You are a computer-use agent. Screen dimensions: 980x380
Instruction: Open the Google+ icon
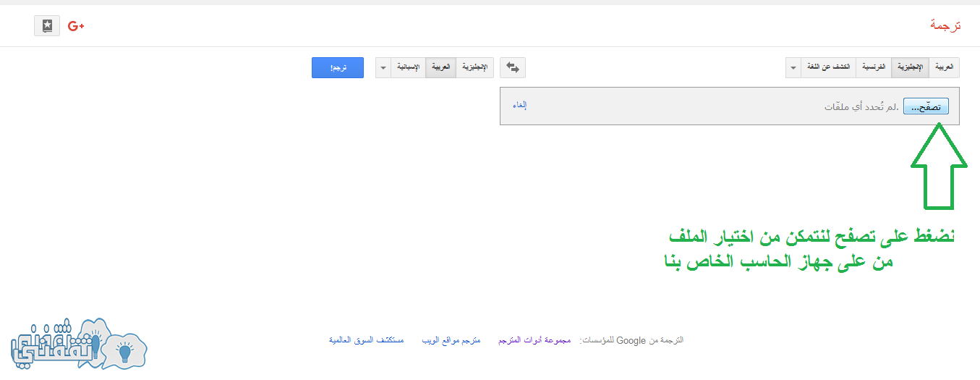pyautogui.click(x=76, y=26)
